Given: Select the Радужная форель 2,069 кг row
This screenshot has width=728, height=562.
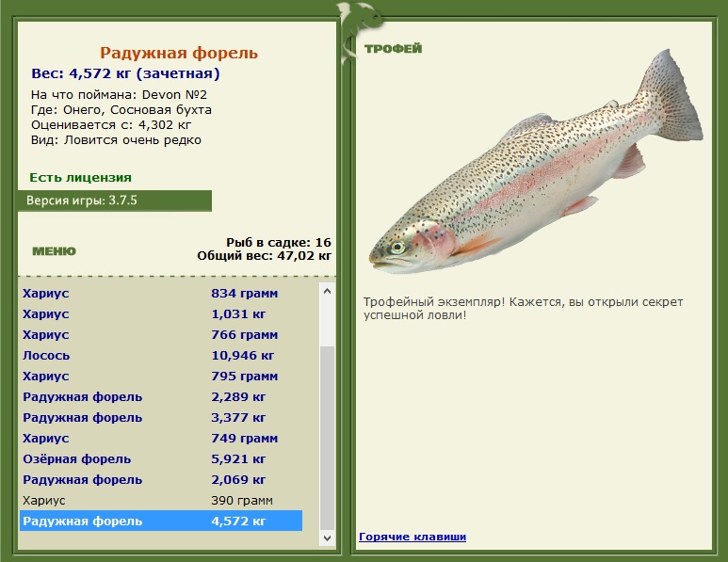Looking at the screenshot, I should tap(161, 479).
